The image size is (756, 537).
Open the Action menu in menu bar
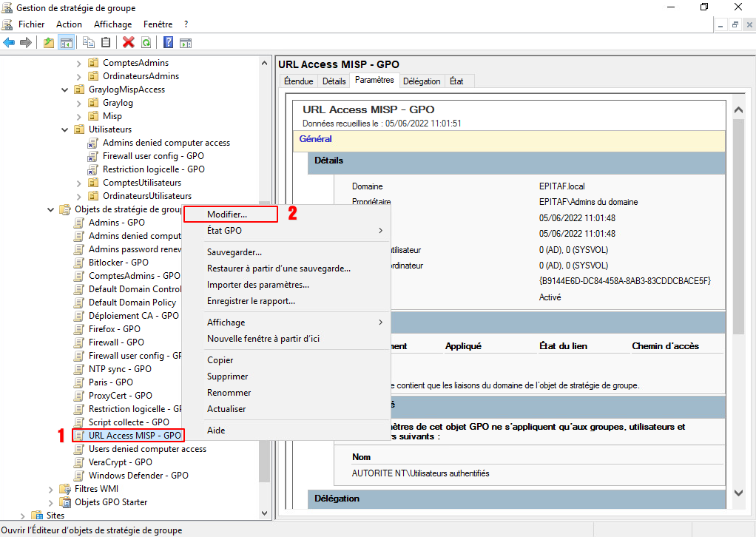click(x=70, y=24)
